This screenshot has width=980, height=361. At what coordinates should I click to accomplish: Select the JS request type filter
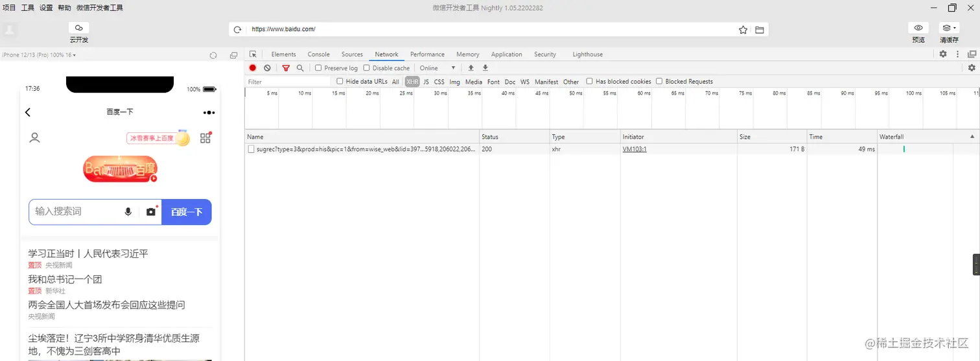426,82
